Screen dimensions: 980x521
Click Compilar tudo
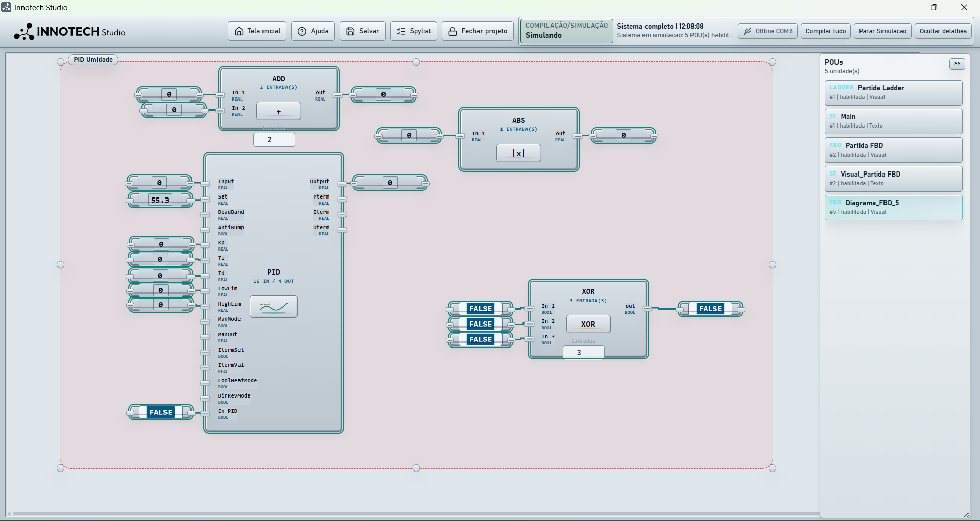(x=826, y=31)
